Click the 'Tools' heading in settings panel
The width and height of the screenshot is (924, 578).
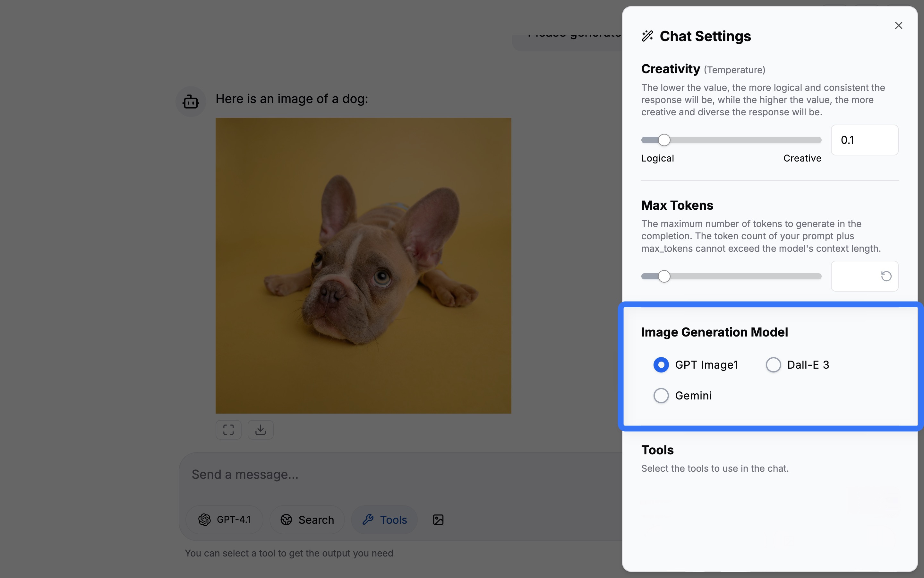click(657, 450)
